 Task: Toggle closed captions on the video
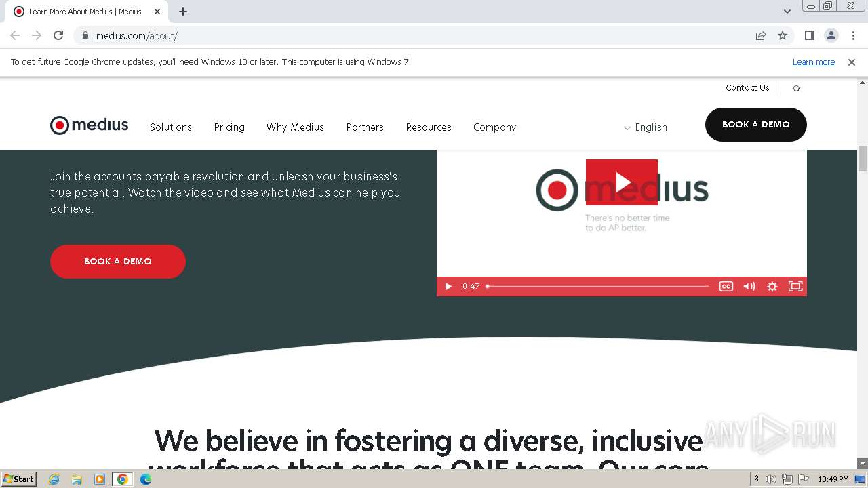click(726, 287)
